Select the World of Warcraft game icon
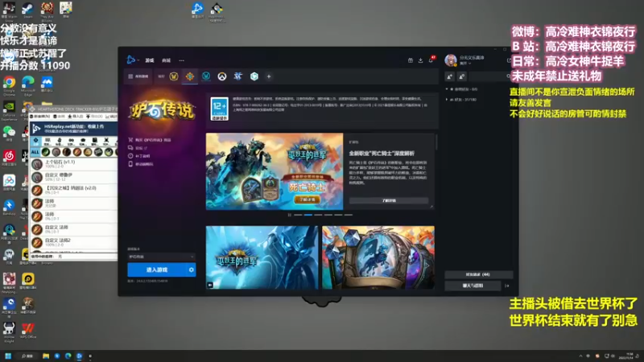 point(174,76)
